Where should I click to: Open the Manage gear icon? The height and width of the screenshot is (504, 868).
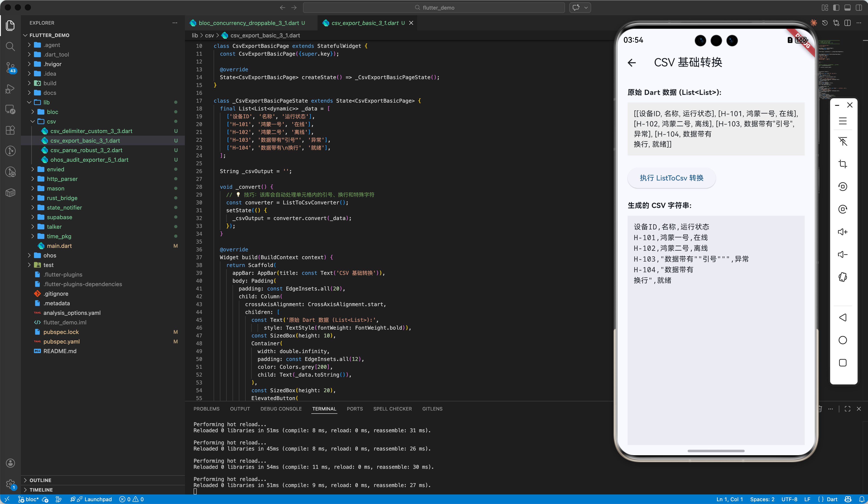(x=10, y=484)
